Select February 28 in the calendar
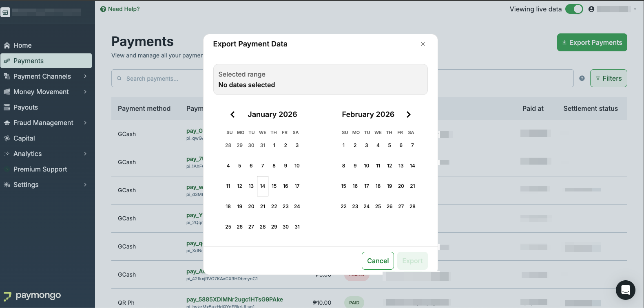The width and height of the screenshot is (644, 308). click(x=412, y=207)
